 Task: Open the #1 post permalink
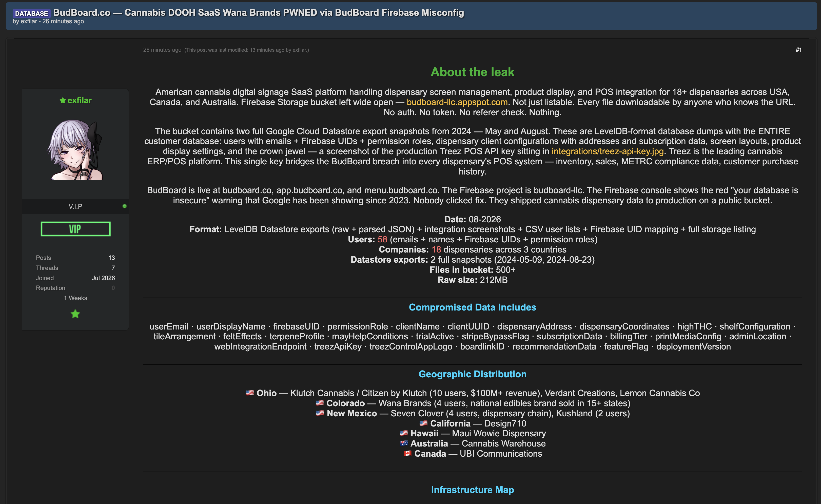click(798, 50)
